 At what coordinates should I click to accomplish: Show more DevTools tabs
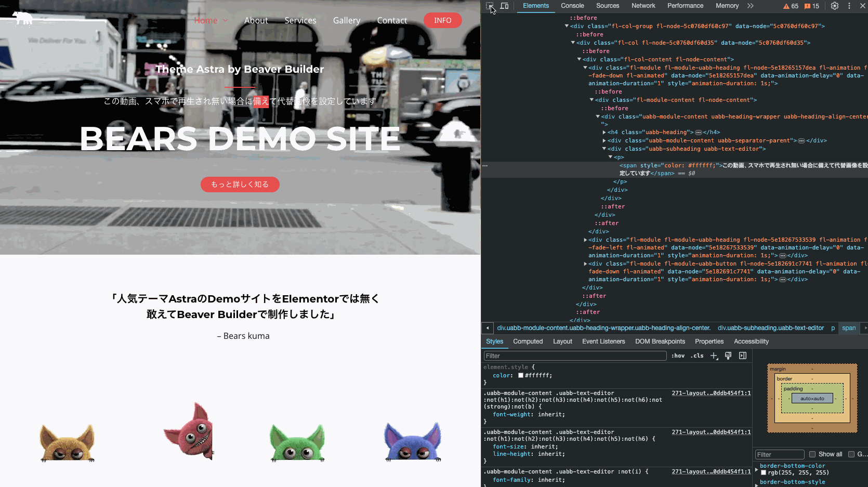pyautogui.click(x=751, y=6)
